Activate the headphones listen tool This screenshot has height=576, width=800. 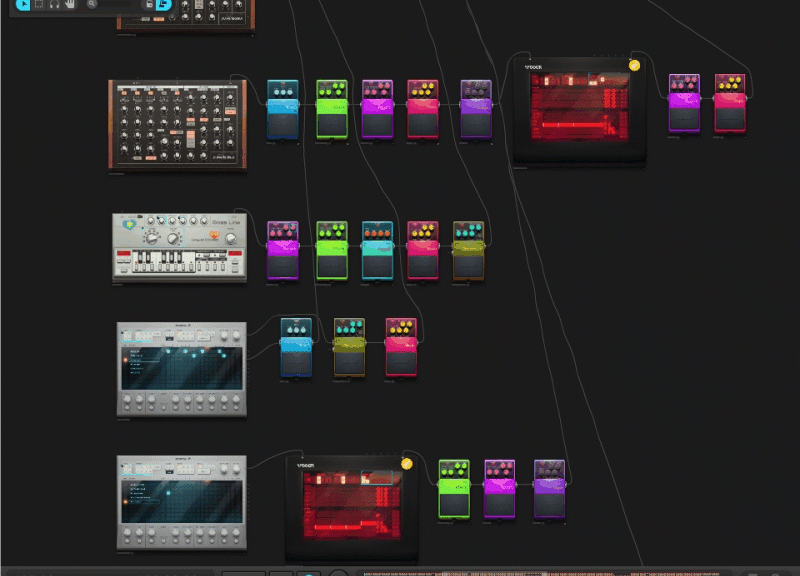pos(53,6)
